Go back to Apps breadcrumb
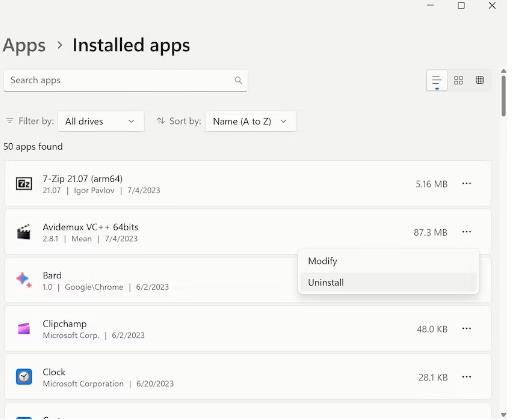The image size is (513, 420). pyautogui.click(x=24, y=46)
